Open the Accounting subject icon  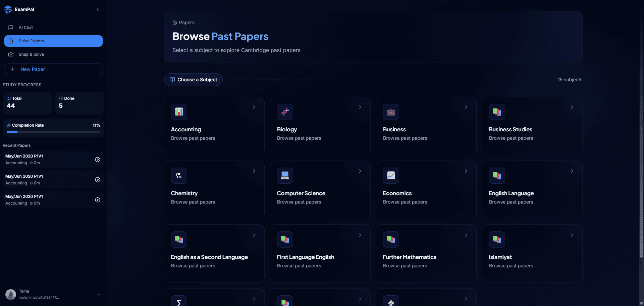(x=179, y=112)
